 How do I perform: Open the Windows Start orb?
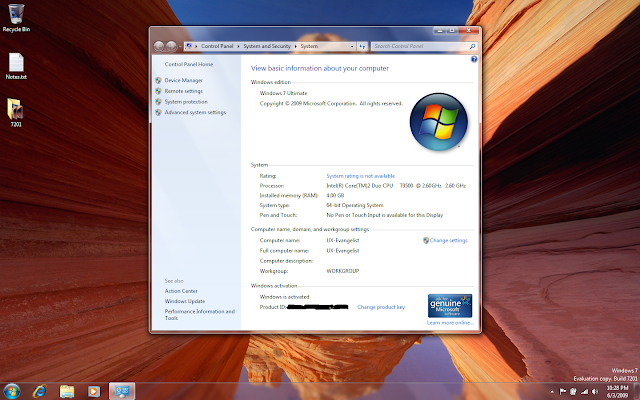click(11, 391)
